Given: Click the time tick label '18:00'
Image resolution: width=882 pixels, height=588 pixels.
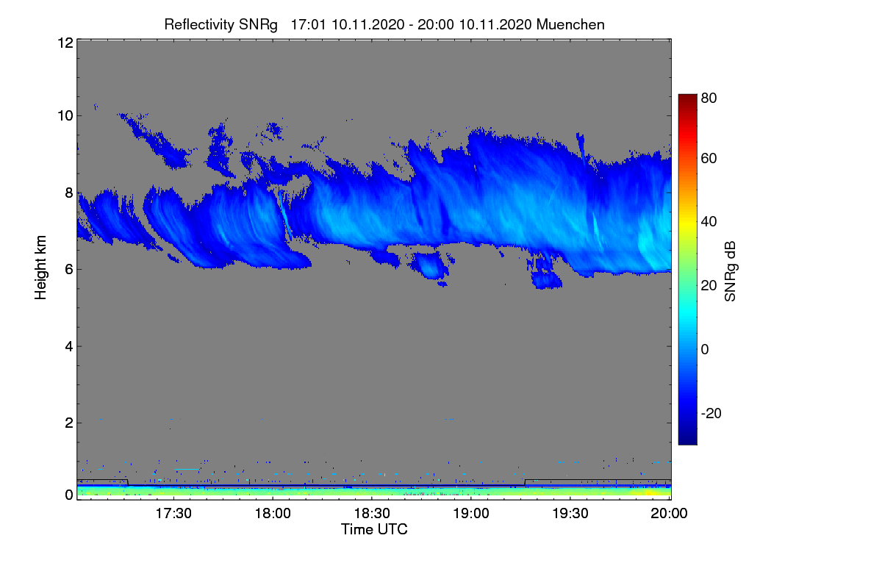Looking at the screenshot, I should [x=273, y=514].
